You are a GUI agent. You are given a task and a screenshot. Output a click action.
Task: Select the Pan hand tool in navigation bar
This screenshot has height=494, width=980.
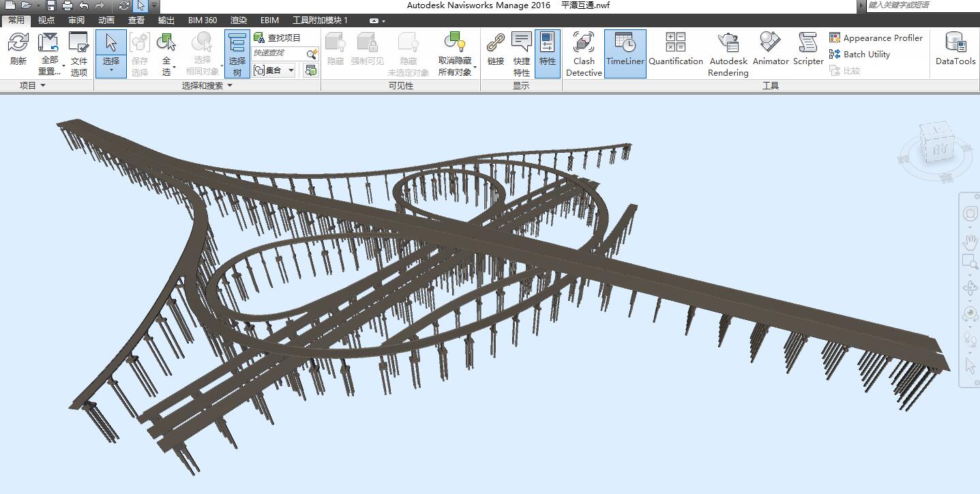(x=970, y=242)
